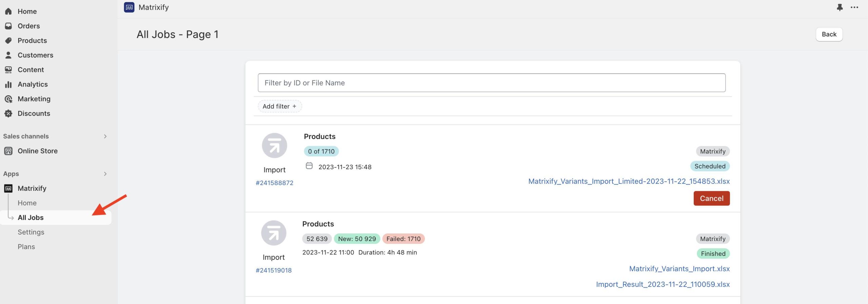Click the Import icon for job #241588872
The width and height of the screenshot is (868, 304).
274,145
